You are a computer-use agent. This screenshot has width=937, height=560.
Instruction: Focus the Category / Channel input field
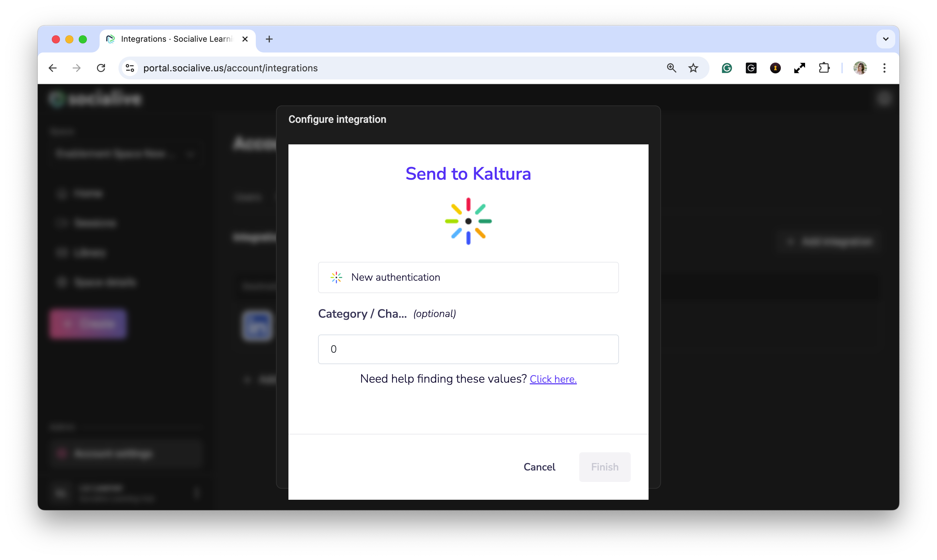coord(468,349)
